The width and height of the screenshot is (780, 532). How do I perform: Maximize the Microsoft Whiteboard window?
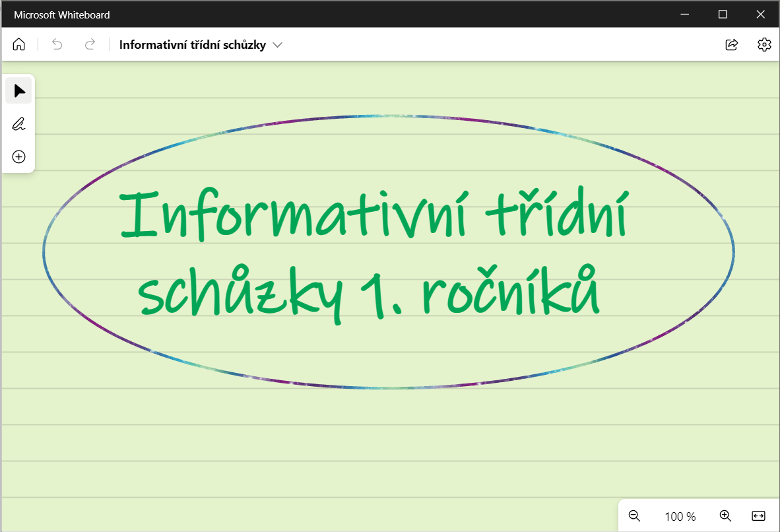[x=723, y=14]
